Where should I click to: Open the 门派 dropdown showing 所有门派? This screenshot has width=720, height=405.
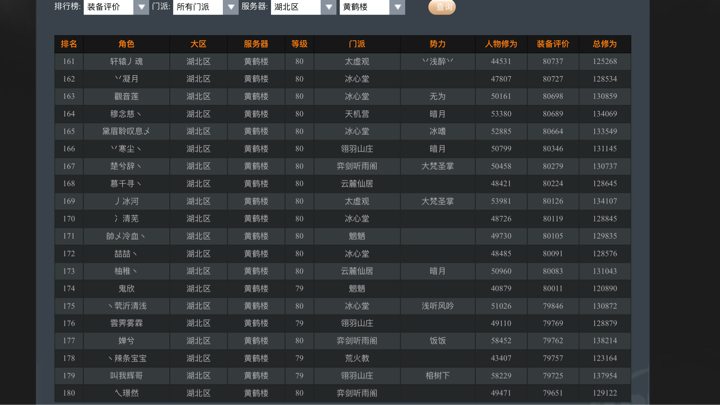pyautogui.click(x=205, y=7)
